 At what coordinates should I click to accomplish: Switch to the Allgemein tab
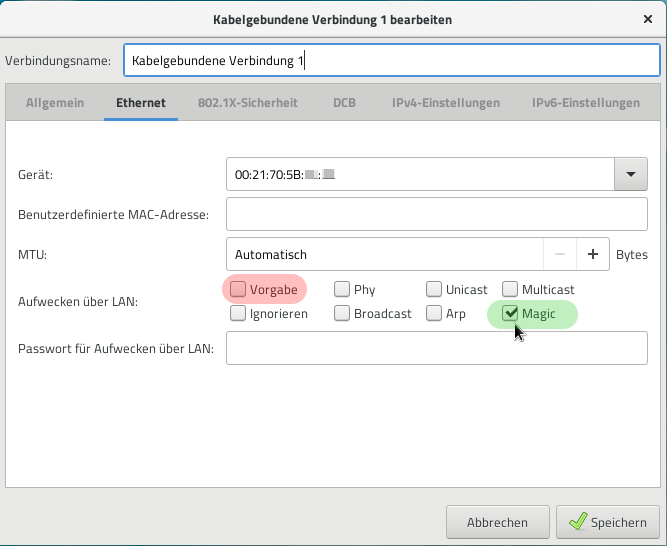pyautogui.click(x=55, y=103)
